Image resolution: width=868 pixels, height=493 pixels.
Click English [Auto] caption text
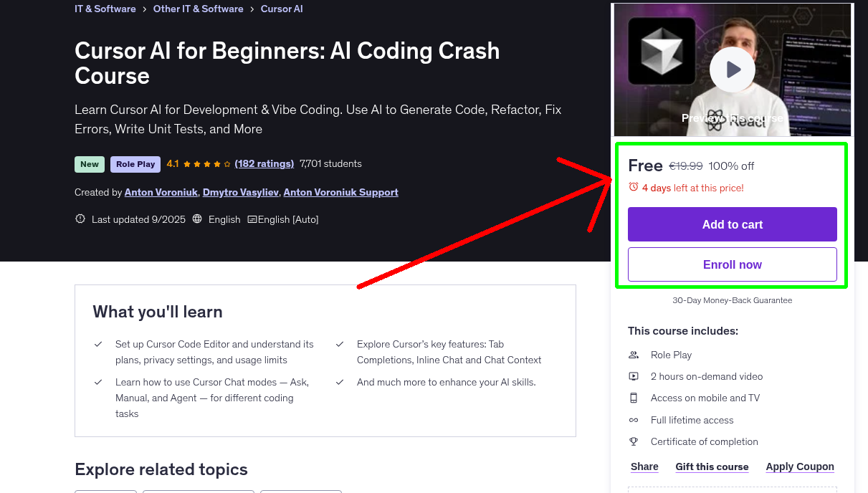[288, 219]
